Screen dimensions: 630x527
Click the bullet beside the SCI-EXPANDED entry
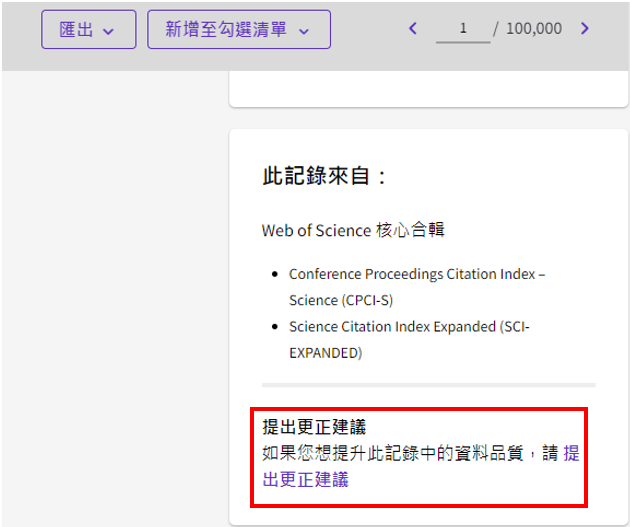click(276, 327)
